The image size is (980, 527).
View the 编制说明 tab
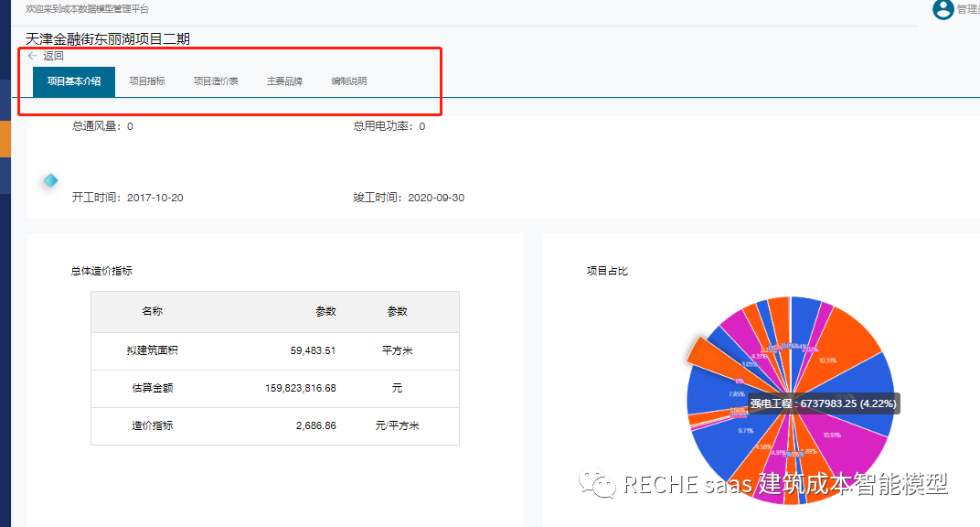[x=349, y=81]
